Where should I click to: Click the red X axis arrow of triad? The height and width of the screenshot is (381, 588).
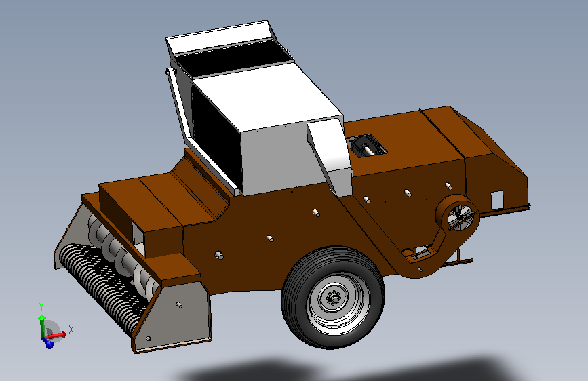pyautogui.click(x=58, y=335)
